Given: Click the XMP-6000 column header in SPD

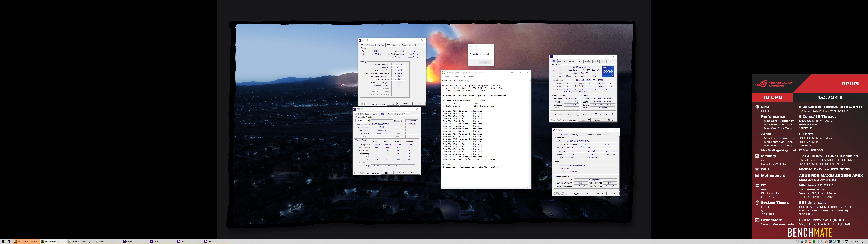Looking at the screenshot, I should point(409,141).
